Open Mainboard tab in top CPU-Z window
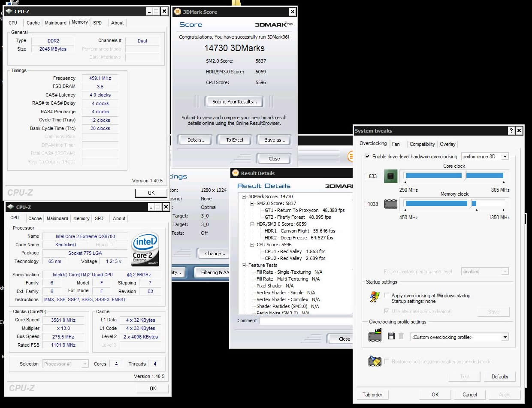 tap(56, 23)
